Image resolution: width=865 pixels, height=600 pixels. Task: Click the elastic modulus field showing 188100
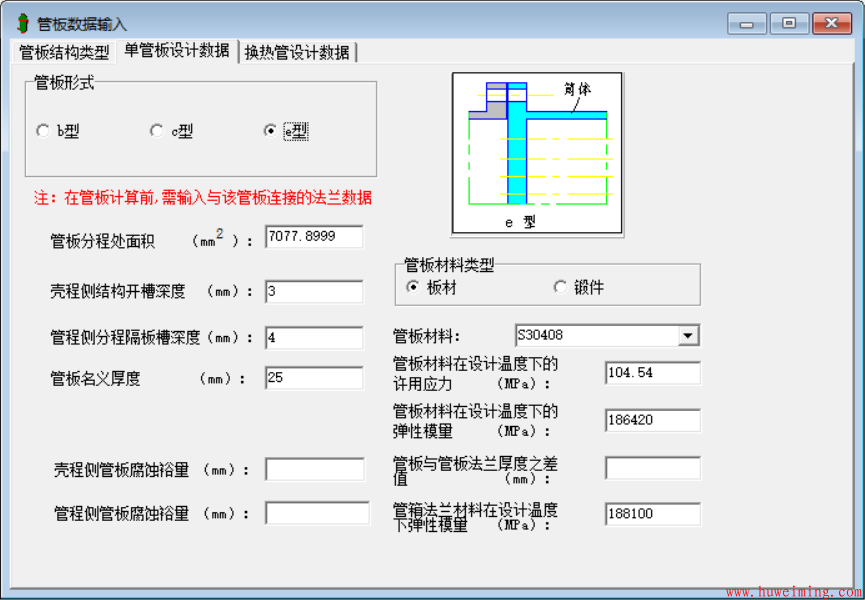[x=652, y=513]
